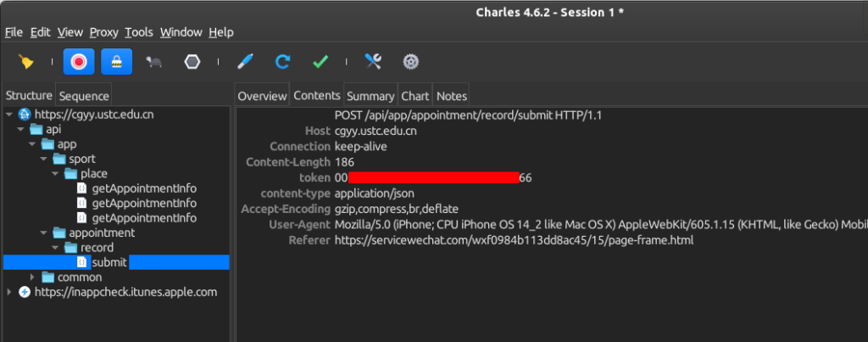Click the Compose pen icon
This screenshot has height=342, width=868.
245,62
